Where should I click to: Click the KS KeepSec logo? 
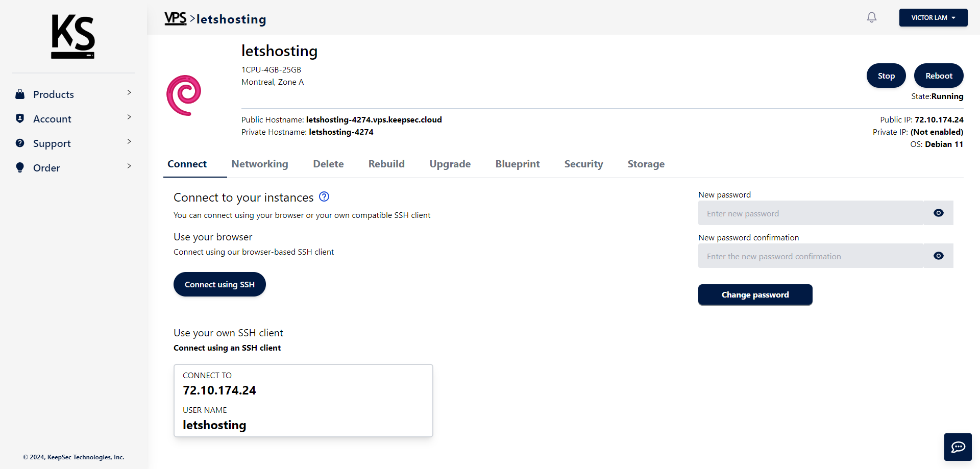[73, 36]
